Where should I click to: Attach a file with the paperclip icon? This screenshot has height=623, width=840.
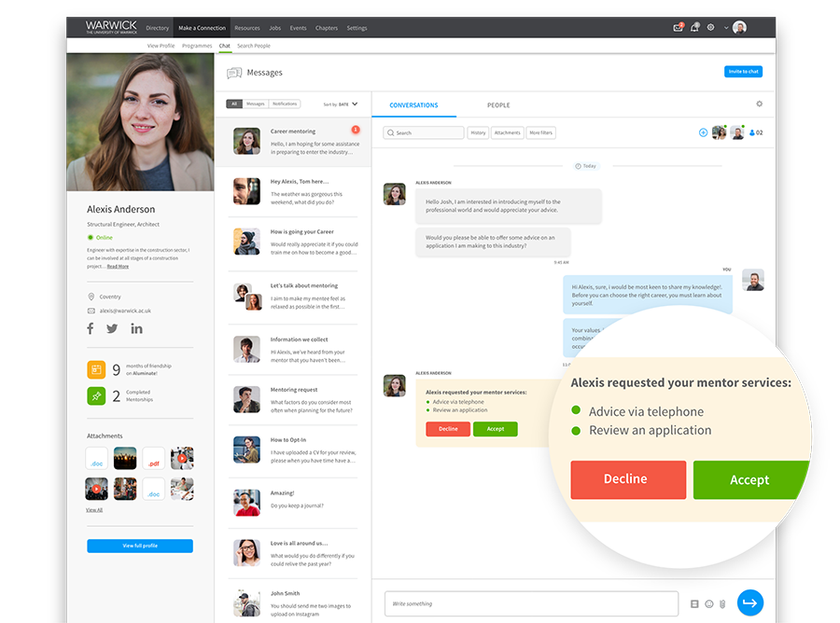tap(722, 603)
